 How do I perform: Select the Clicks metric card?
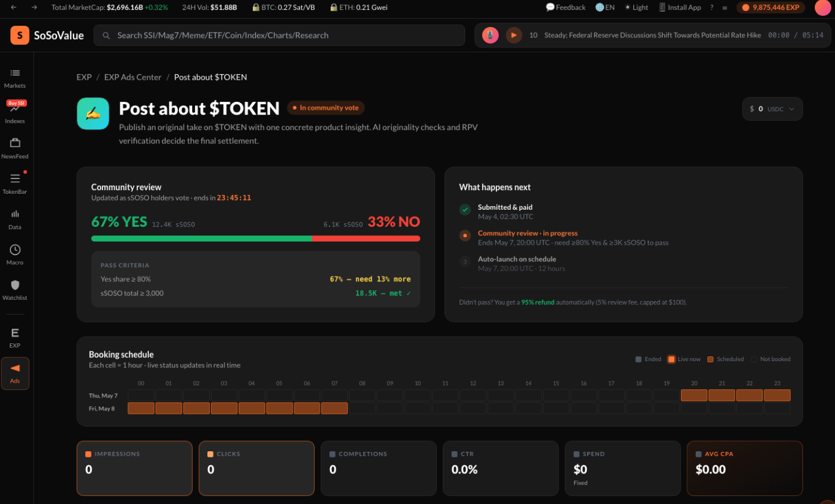pyautogui.click(x=256, y=468)
